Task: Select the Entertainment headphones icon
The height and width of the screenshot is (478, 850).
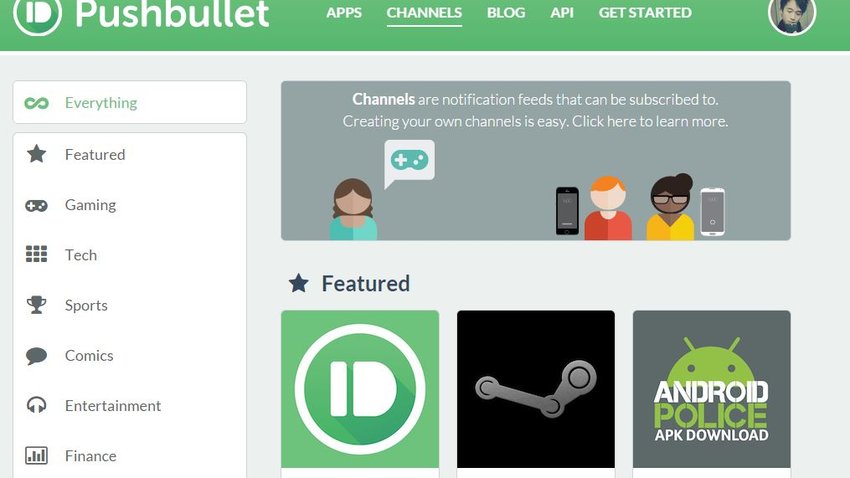Action: (x=36, y=405)
